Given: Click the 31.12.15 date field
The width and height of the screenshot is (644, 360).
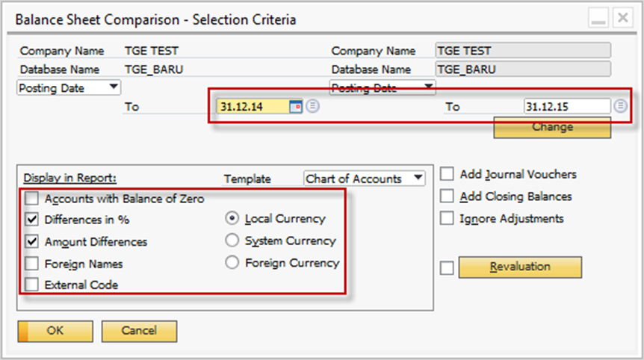Looking at the screenshot, I should click(567, 106).
